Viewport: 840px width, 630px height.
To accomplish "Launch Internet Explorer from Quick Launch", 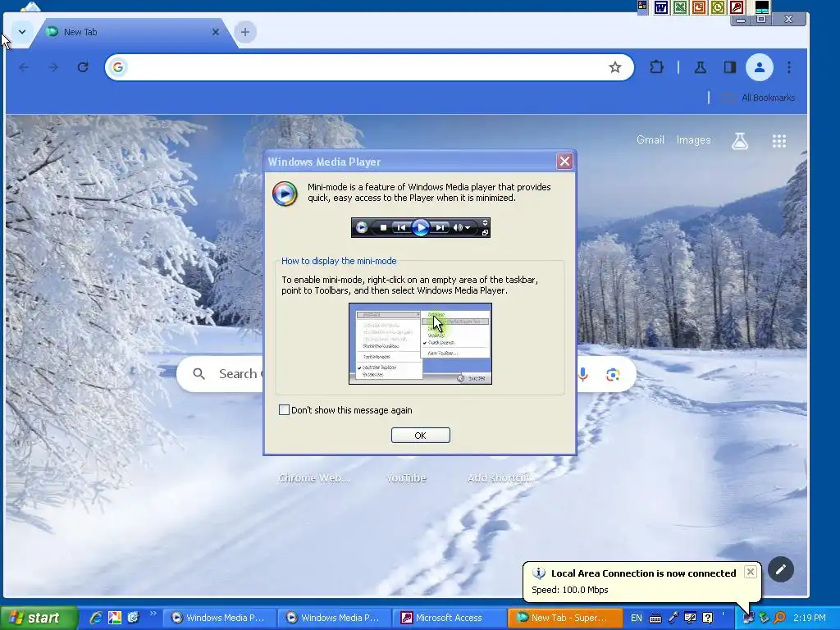I will pyautogui.click(x=96, y=618).
